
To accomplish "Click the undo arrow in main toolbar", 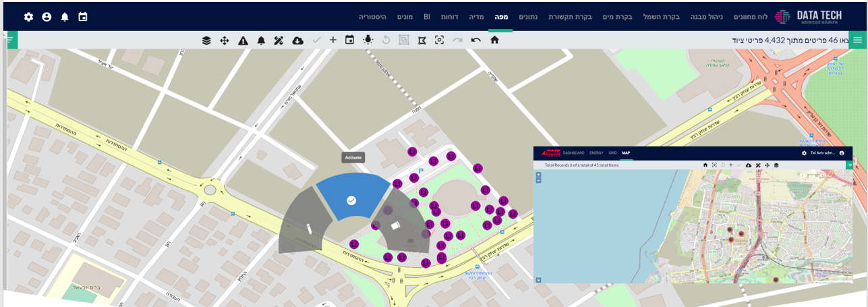I will coord(476,40).
